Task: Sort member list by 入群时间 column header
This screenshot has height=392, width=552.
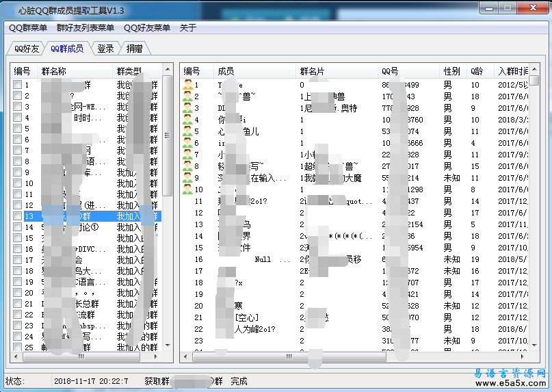Action: point(512,71)
